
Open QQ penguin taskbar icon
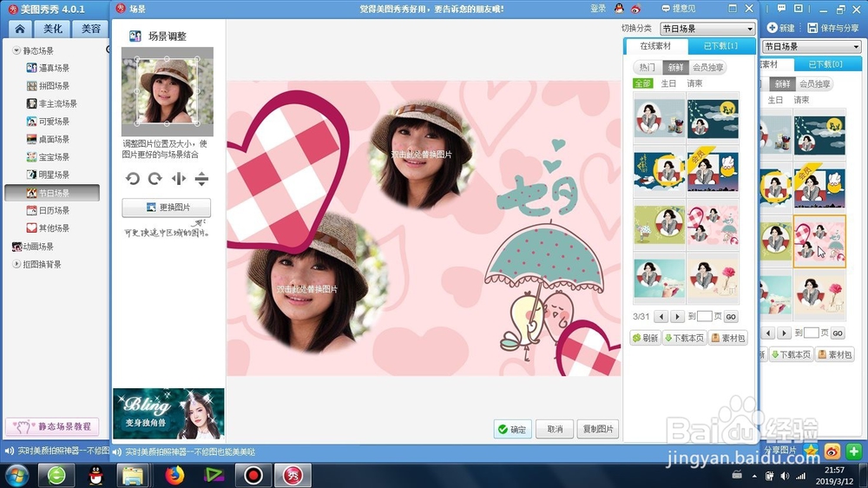coord(95,475)
